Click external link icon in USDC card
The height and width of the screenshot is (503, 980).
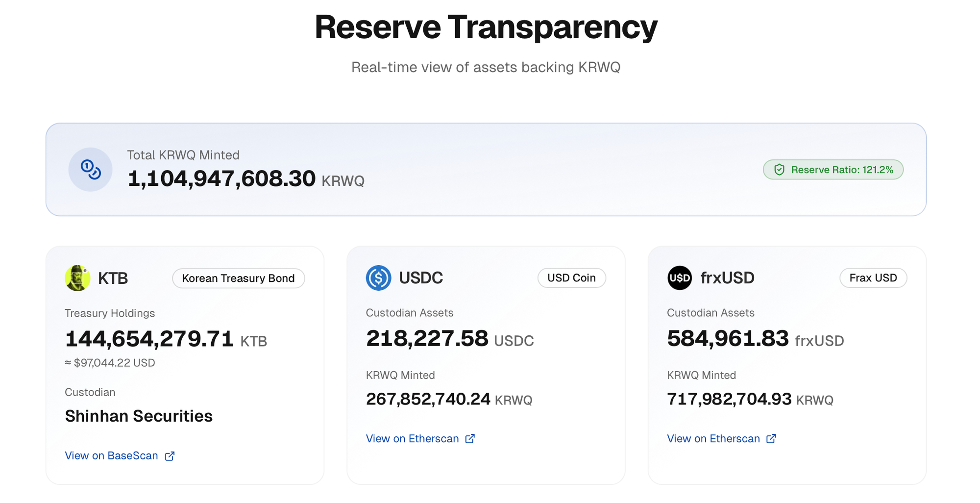pyautogui.click(x=470, y=439)
